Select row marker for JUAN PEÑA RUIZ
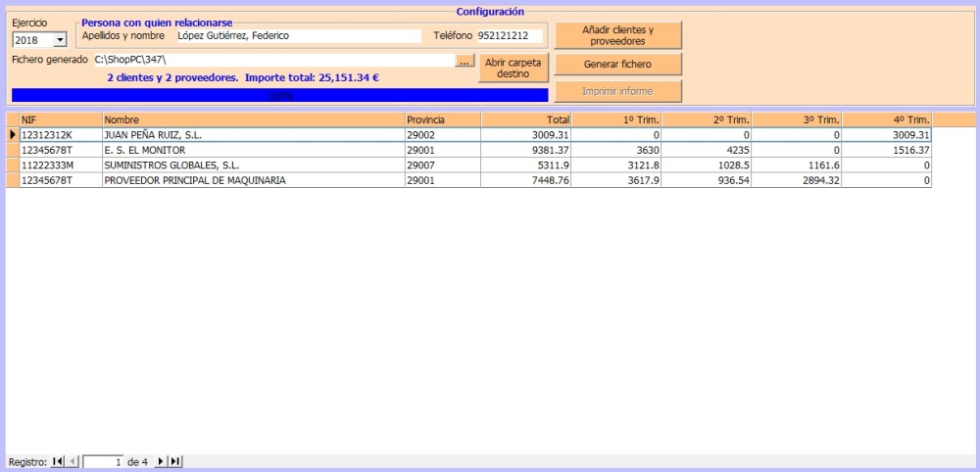Viewport: 980px width, 472px height. pyautogui.click(x=13, y=135)
